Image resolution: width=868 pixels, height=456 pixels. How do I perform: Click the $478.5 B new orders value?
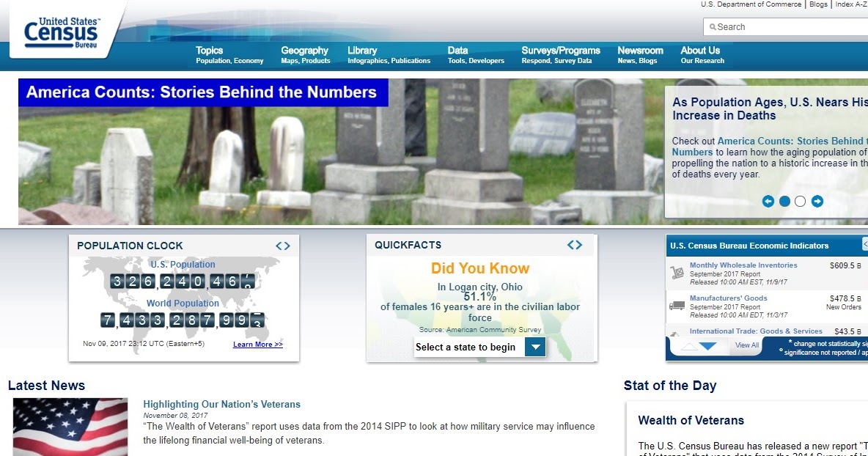(x=845, y=298)
